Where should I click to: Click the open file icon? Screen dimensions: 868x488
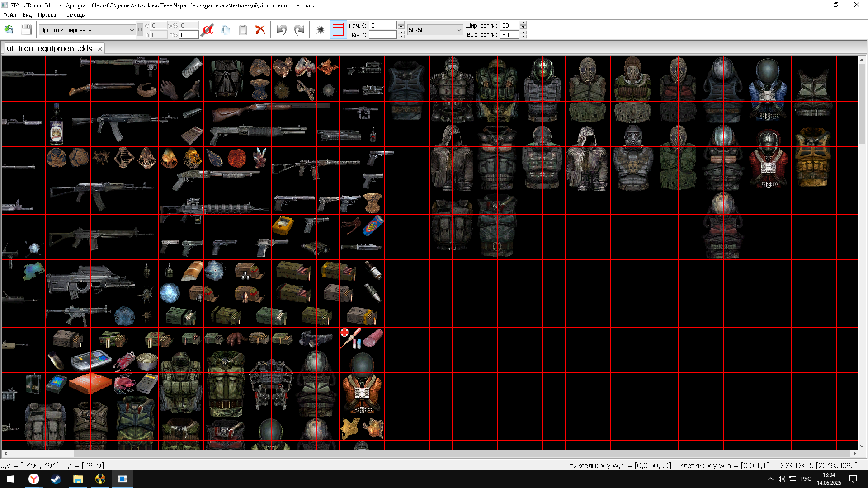pos(9,30)
